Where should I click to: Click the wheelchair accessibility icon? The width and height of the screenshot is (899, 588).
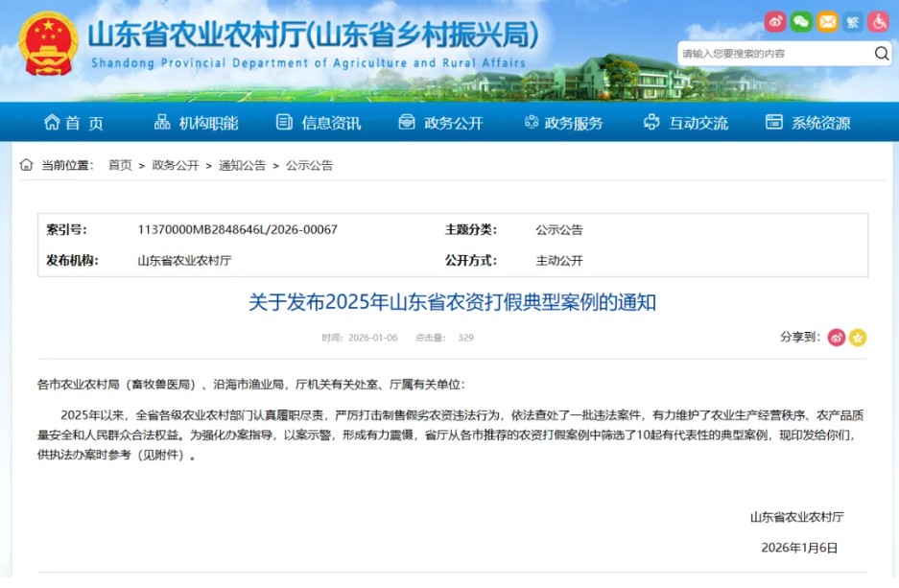879,21
